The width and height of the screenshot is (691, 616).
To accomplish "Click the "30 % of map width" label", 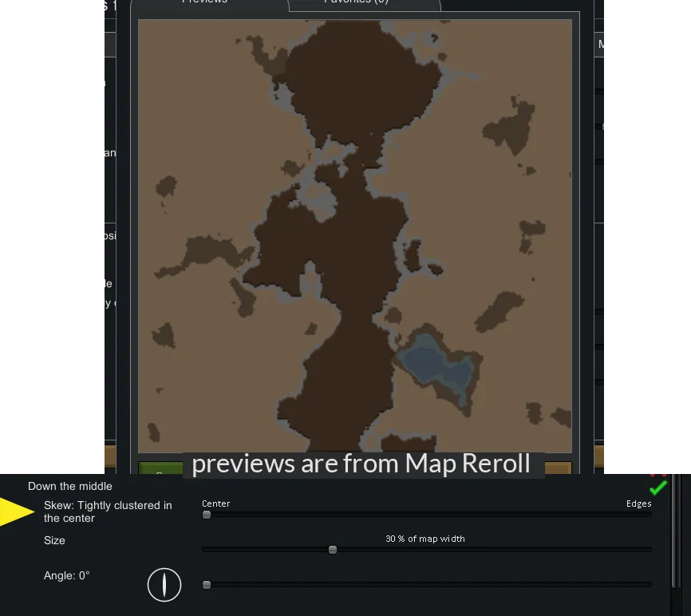I will pos(424,539).
